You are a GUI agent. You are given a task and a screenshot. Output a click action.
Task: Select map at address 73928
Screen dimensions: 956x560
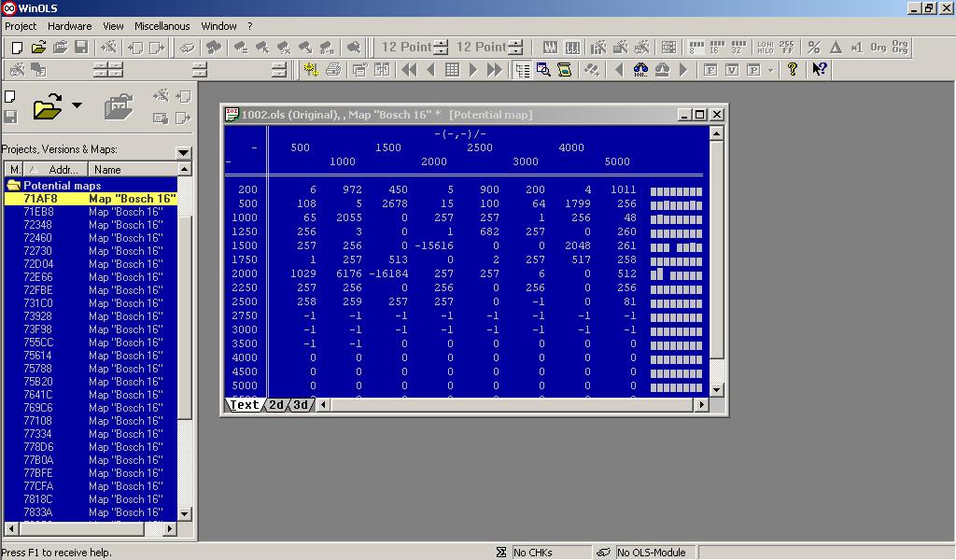[x=91, y=316]
